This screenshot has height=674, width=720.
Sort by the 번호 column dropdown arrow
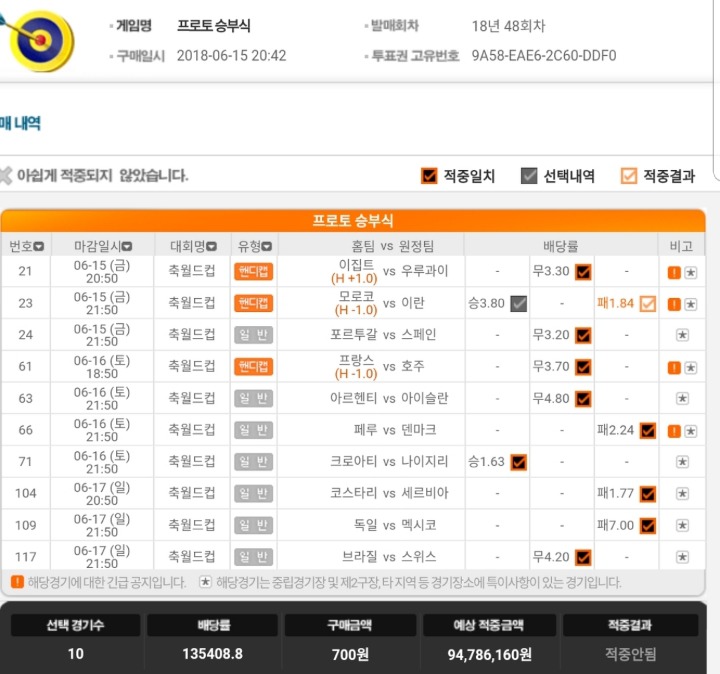click(x=39, y=247)
